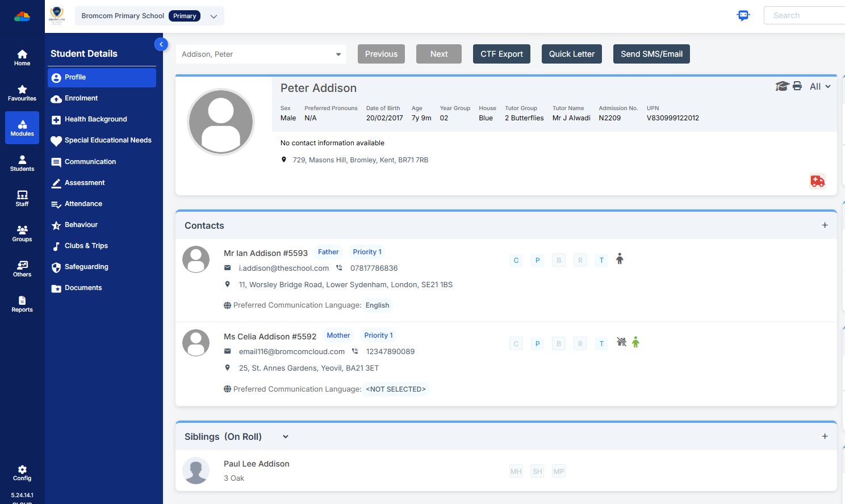
Task: Click the graduation cap icon in the profile header
Action: coord(782,86)
